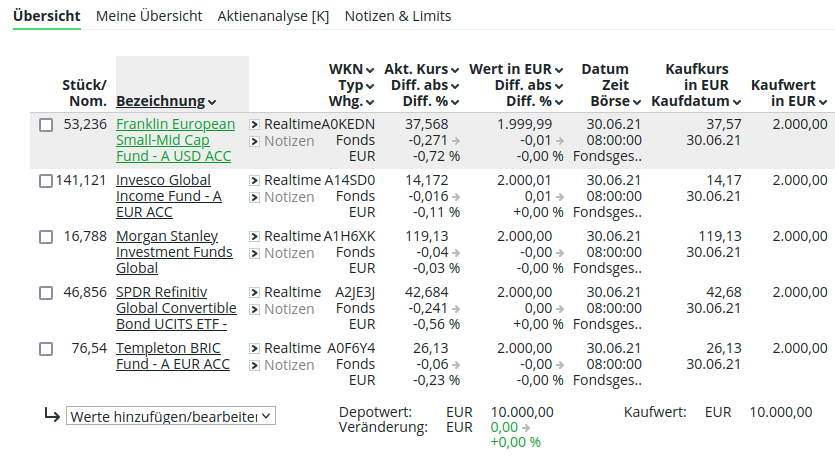Check the Templeton BRIC Fund row checkbox
835x464 pixels.
(x=46, y=349)
